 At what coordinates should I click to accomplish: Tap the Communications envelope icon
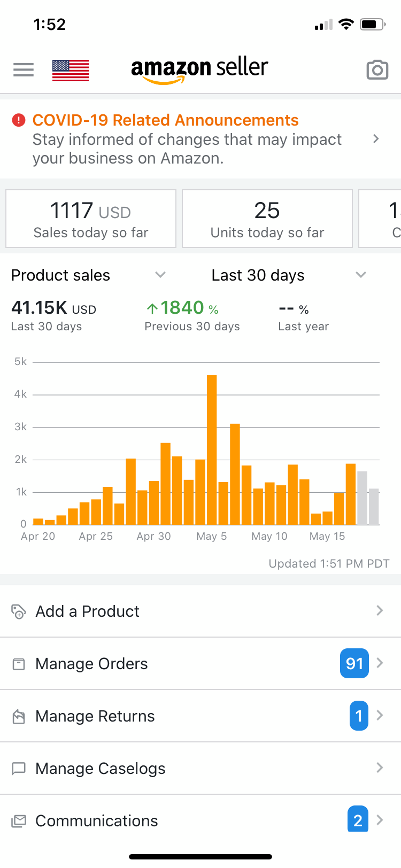(x=19, y=821)
